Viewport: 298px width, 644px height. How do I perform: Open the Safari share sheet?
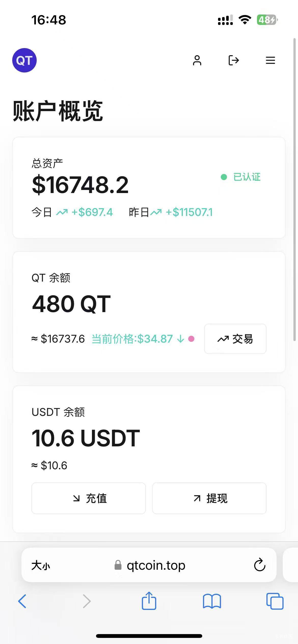(149, 600)
